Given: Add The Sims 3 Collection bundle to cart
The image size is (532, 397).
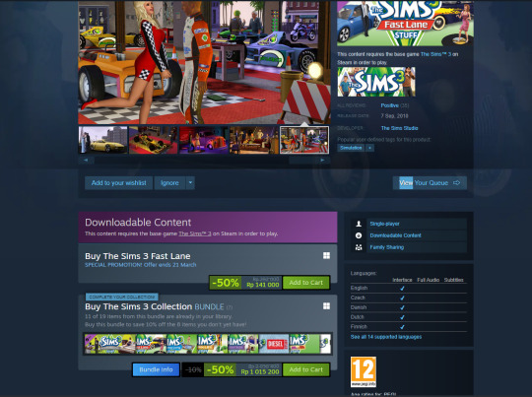Looking at the screenshot, I should point(306,369).
